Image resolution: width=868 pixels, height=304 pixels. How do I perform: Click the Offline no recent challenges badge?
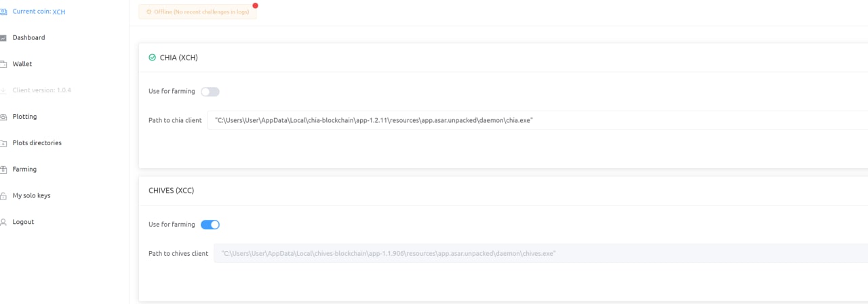click(x=197, y=12)
